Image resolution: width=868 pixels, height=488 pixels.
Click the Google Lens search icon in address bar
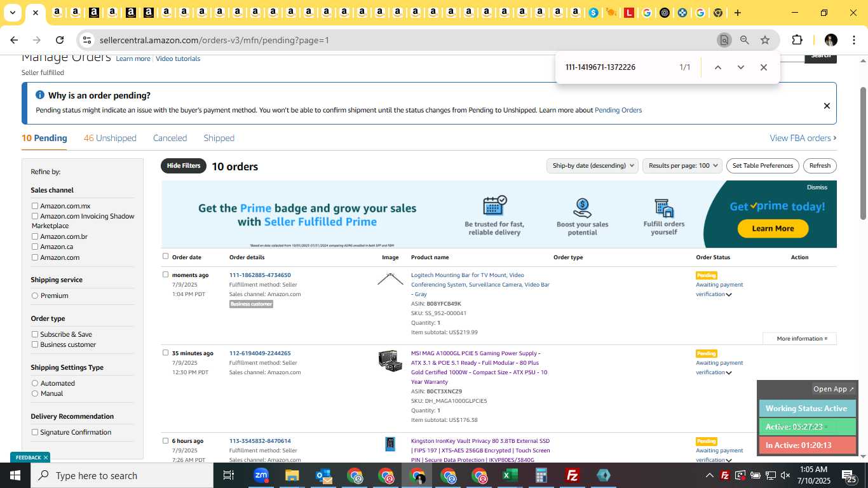pos(724,40)
